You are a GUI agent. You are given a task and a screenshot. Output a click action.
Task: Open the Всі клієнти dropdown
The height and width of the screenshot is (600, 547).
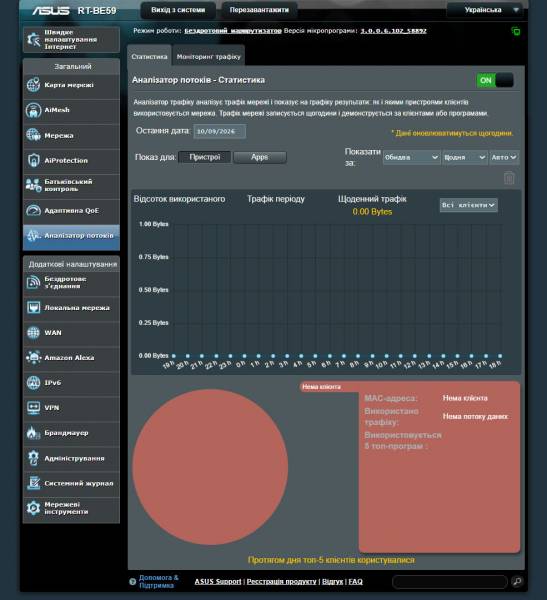pos(469,205)
